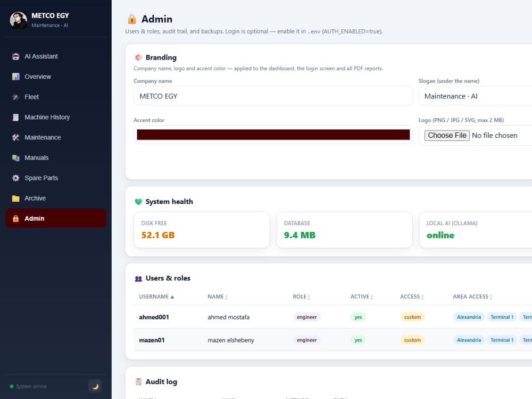This screenshot has height=399, width=532.
Task: Click the No file chosen text
Action: (494, 135)
